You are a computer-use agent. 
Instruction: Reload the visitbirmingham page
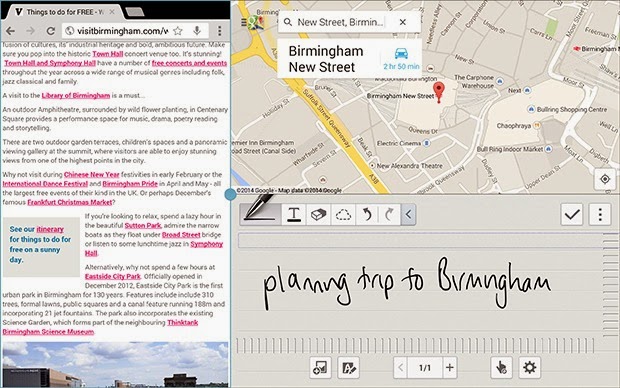51,31
